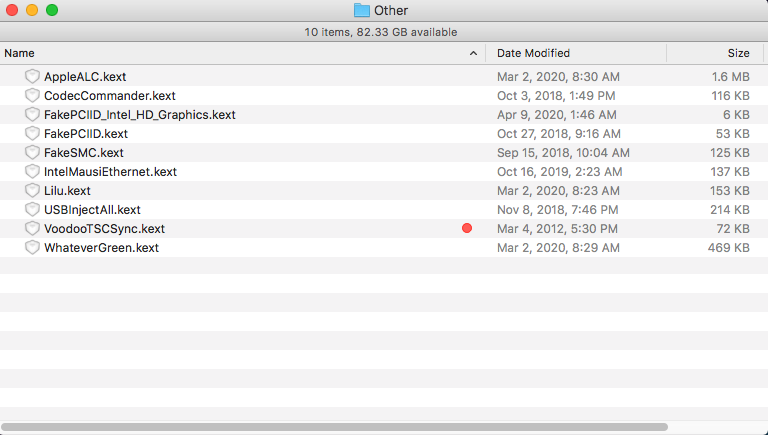
Task: Select the CodecCommander.kext file name
Action: 110,96
